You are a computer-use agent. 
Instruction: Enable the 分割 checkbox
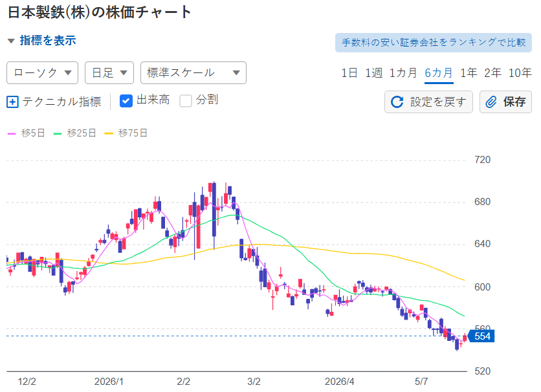click(186, 101)
